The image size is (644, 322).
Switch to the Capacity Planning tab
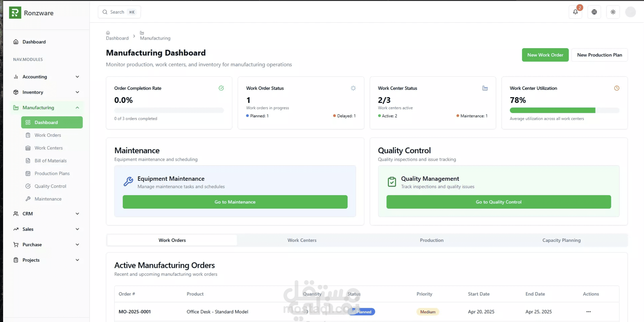tap(561, 240)
